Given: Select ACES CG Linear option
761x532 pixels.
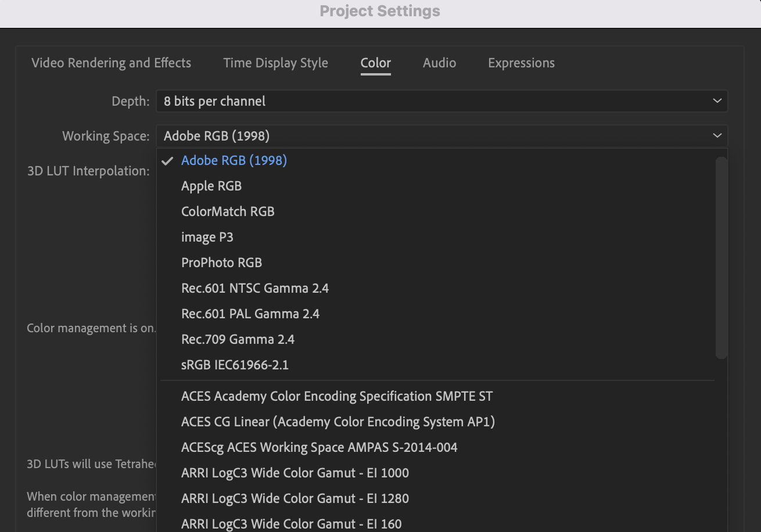Looking at the screenshot, I should 338,422.
